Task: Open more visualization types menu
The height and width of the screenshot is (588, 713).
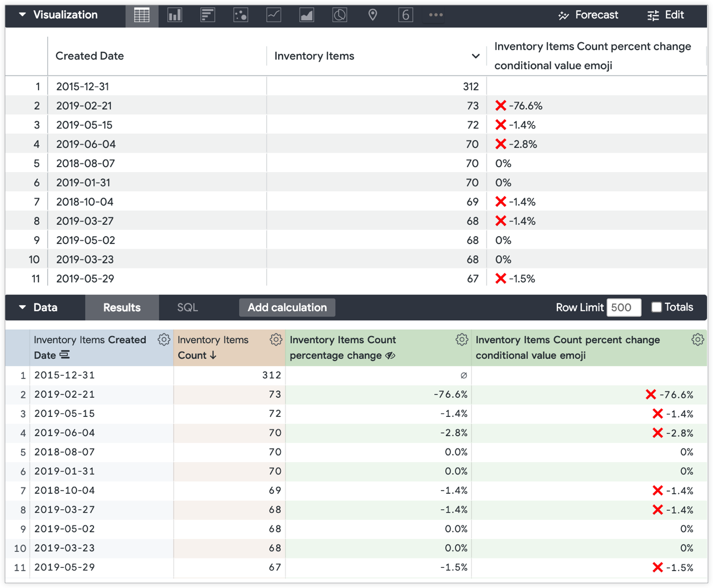Action: 436,15
